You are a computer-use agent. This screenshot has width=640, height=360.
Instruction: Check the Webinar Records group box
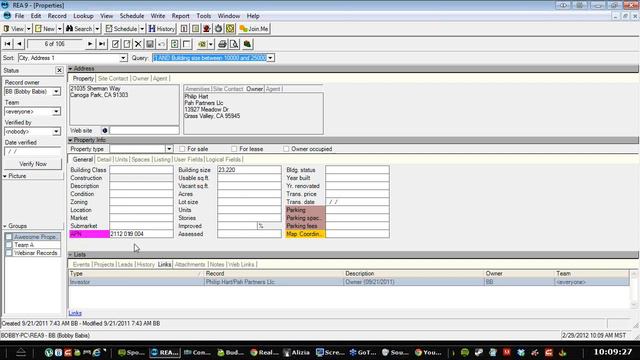click(9, 253)
